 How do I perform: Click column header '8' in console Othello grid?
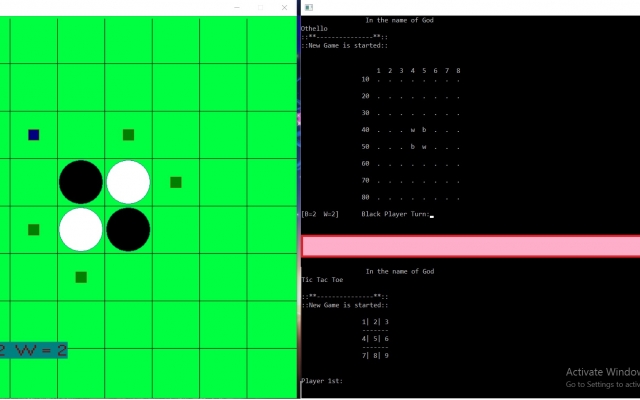tap(458, 71)
